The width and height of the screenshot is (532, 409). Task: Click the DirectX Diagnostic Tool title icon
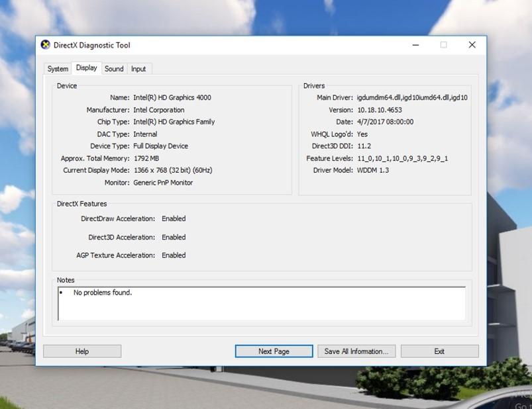[x=46, y=45]
